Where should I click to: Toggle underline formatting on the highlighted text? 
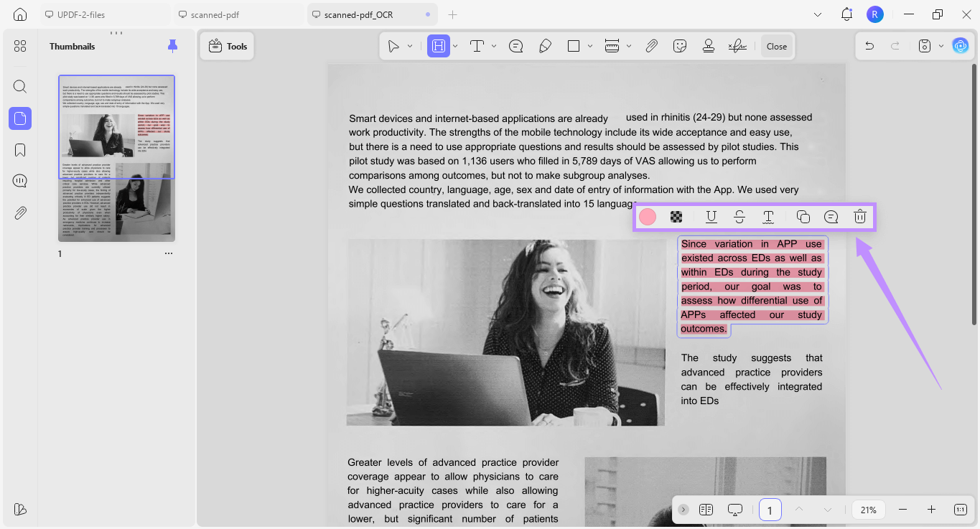coord(711,216)
